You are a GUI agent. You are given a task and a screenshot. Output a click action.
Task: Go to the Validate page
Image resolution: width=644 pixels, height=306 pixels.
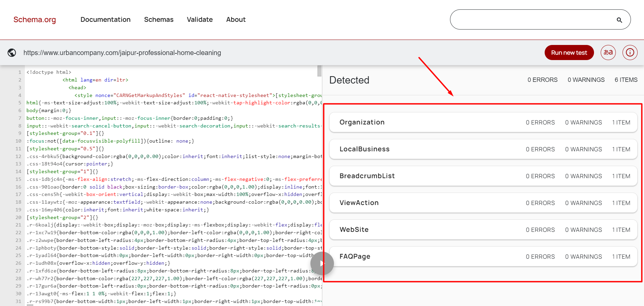200,19
